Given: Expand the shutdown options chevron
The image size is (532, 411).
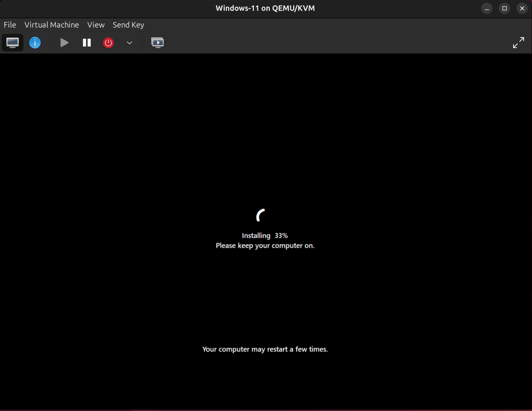Looking at the screenshot, I should (129, 42).
